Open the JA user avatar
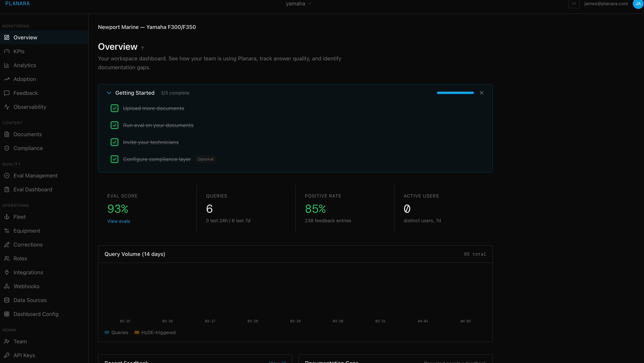 point(638,4)
